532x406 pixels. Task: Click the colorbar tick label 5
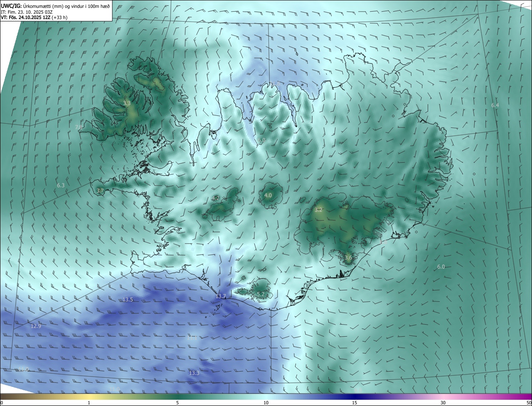(x=177, y=403)
